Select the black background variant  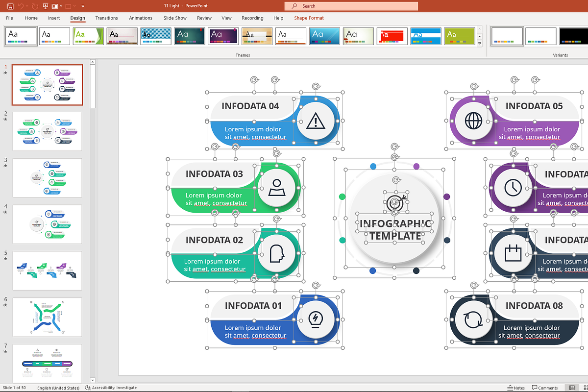coord(574,36)
